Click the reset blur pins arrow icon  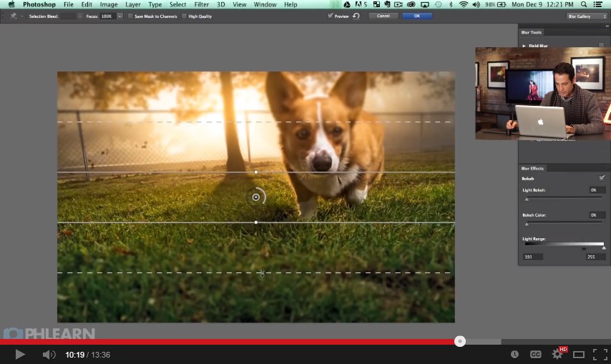356,16
